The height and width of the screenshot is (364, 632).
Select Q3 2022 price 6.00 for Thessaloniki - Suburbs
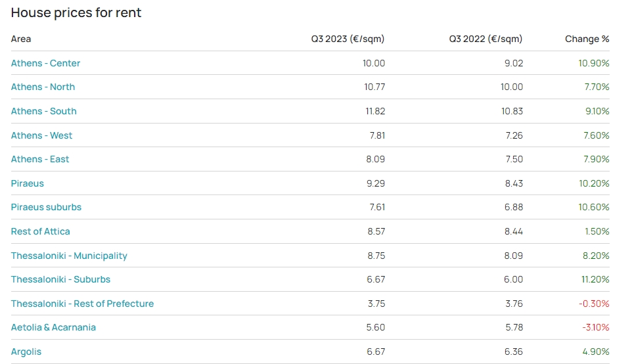point(514,279)
